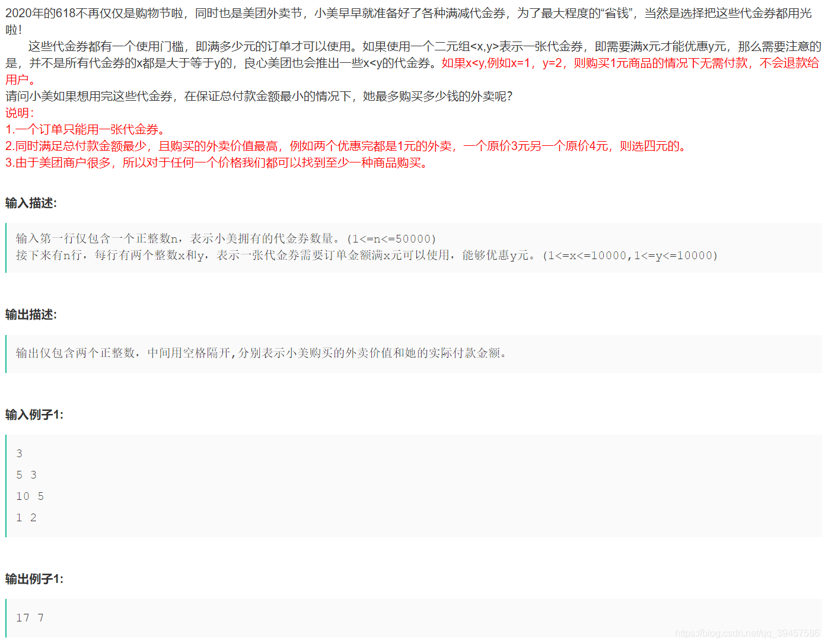The height and width of the screenshot is (644, 825).
Task: Click the line starting '接下来有n行'
Action: pyautogui.click(x=367, y=255)
